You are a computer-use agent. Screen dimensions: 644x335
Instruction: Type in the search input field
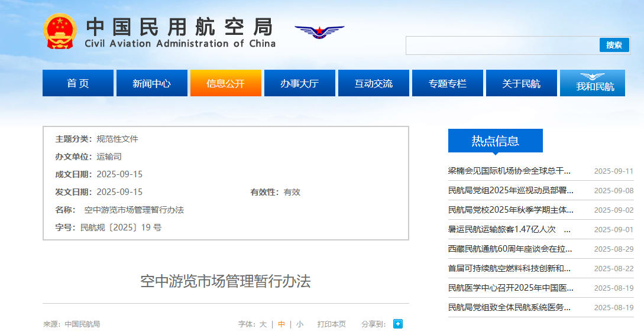click(502, 45)
